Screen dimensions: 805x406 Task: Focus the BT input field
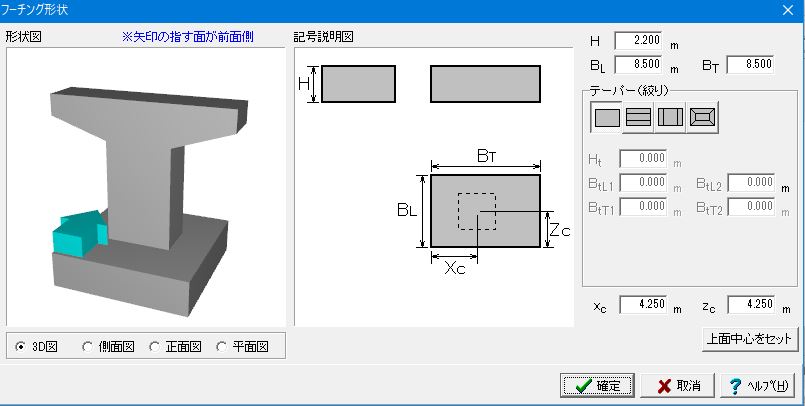pyautogui.click(x=750, y=64)
